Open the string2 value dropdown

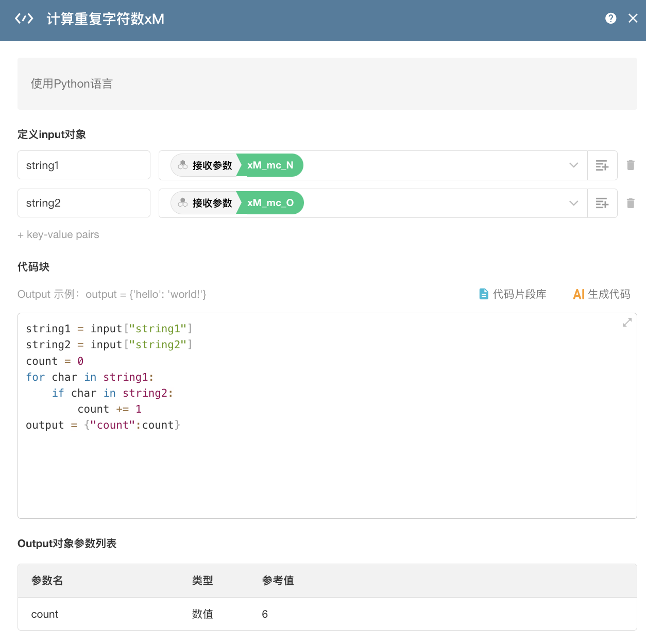pos(573,204)
